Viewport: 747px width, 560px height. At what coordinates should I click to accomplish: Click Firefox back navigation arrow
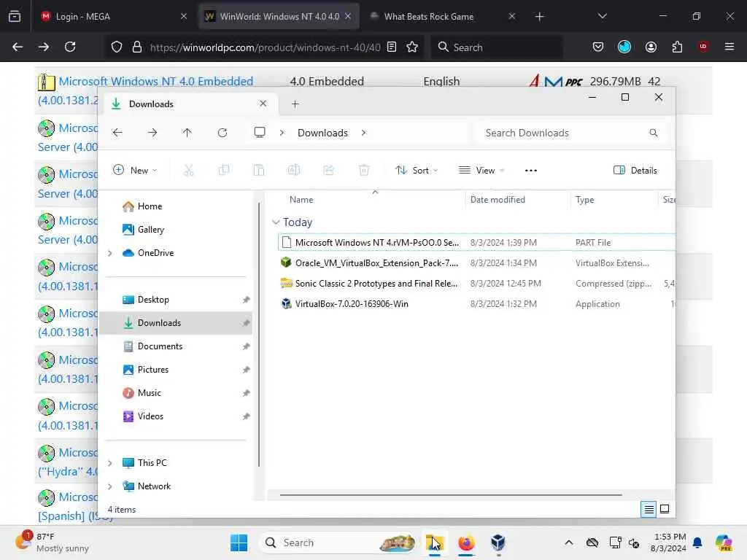coord(18,47)
